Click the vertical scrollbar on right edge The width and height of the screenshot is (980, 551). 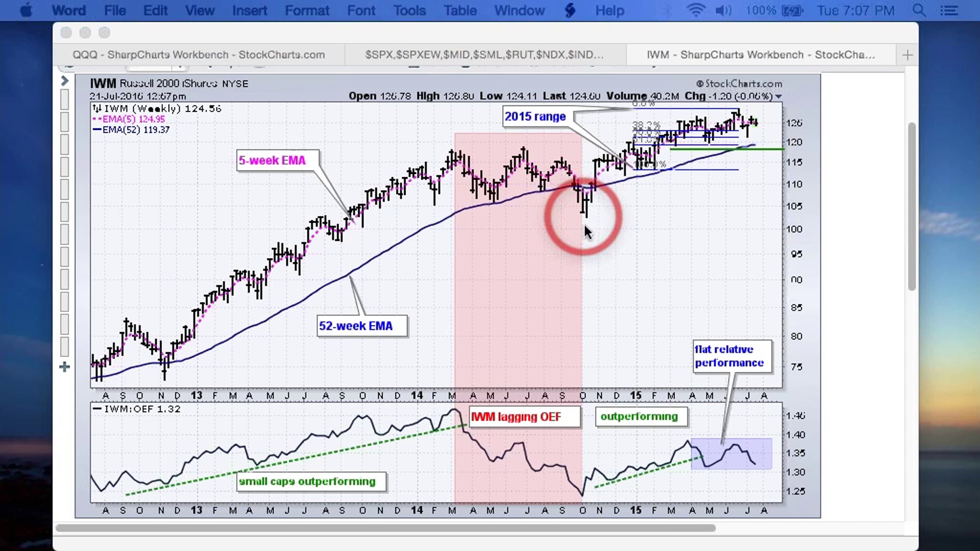(912, 206)
